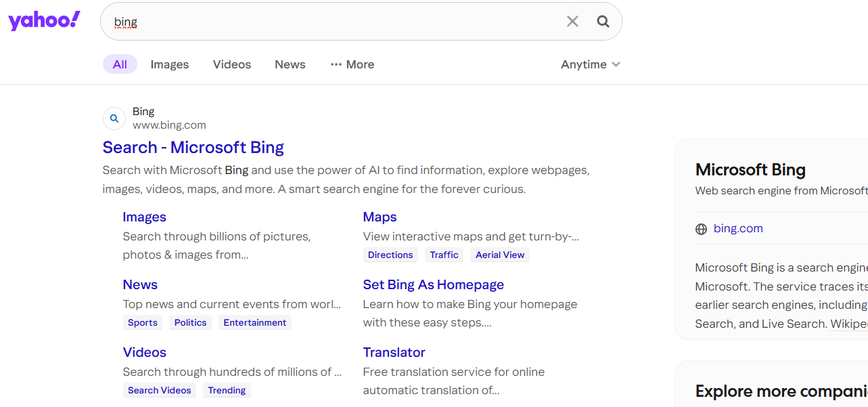The image size is (868, 407).
Task: Open the Images sitelink
Action: click(144, 217)
